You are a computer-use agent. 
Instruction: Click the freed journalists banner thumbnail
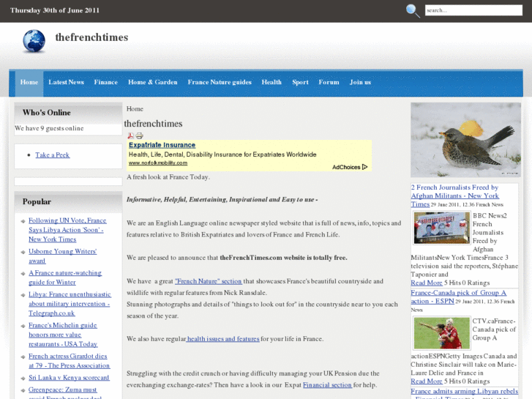442,228
